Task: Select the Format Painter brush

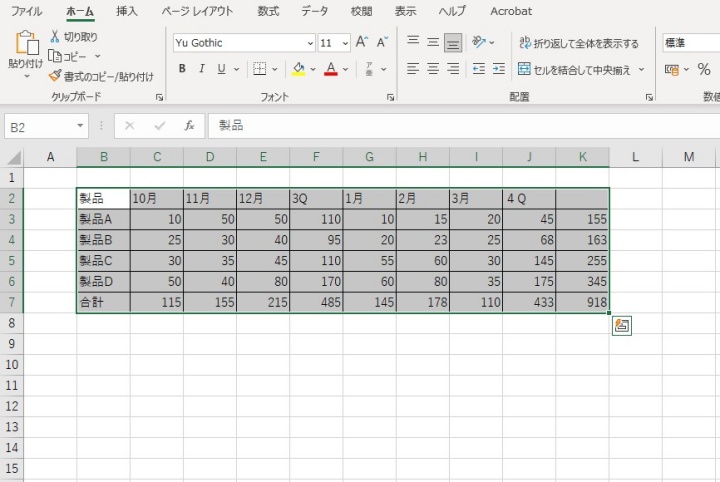Action: click(x=55, y=76)
